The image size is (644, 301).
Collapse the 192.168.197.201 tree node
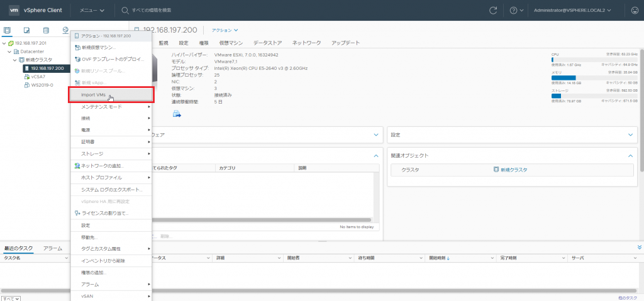(4, 43)
